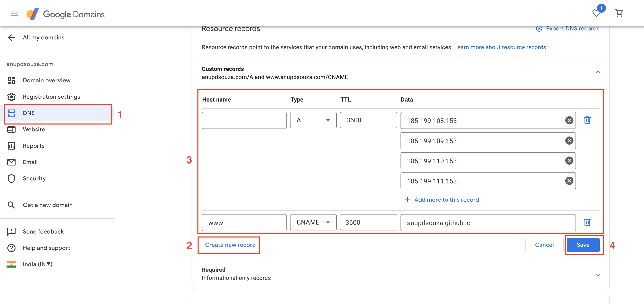
Task: Click Create new record
Action: coord(230,245)
